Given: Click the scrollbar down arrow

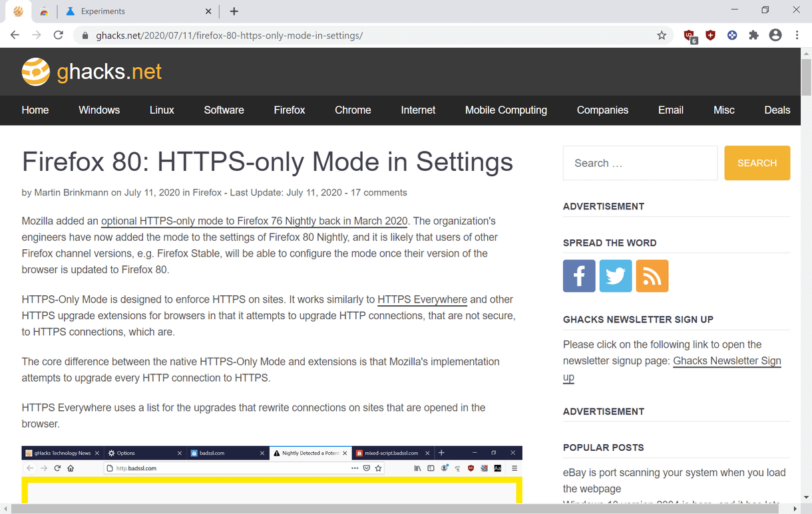Looking at the screenshot, I should click(806, 499).
